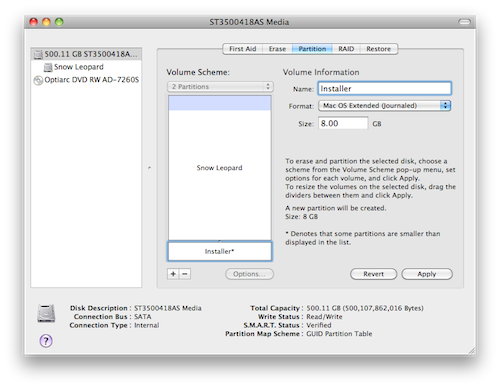This screenshot has height=388, width=500.
Task: Click the green zoom window button
Action: pyautogui.click(x=59, y=22)
